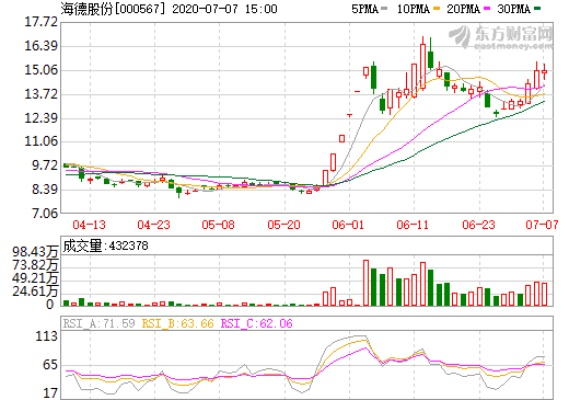569x400 pixels.
Task: Click the 5PMA legend label
Action: (365, 8)
